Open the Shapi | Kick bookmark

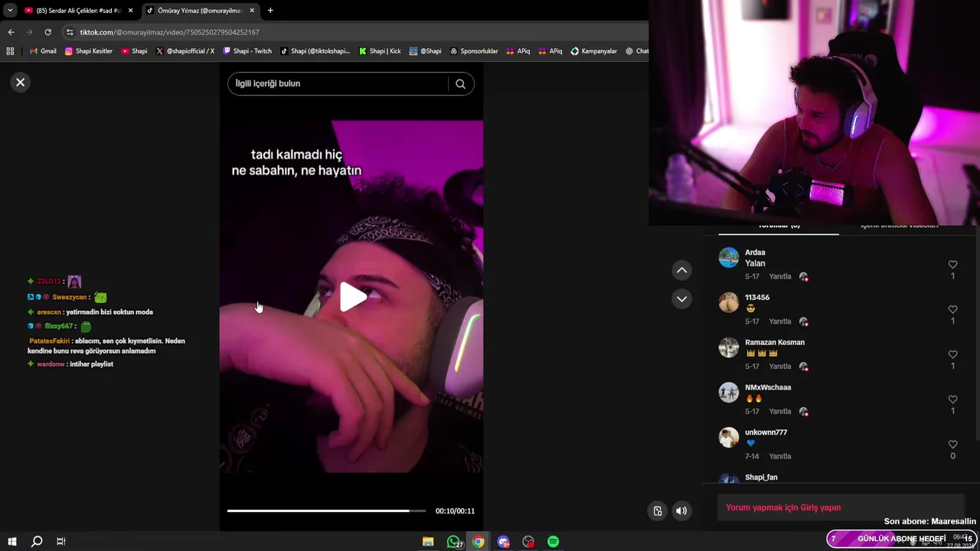pyautogui.click(x=380, y=51)
